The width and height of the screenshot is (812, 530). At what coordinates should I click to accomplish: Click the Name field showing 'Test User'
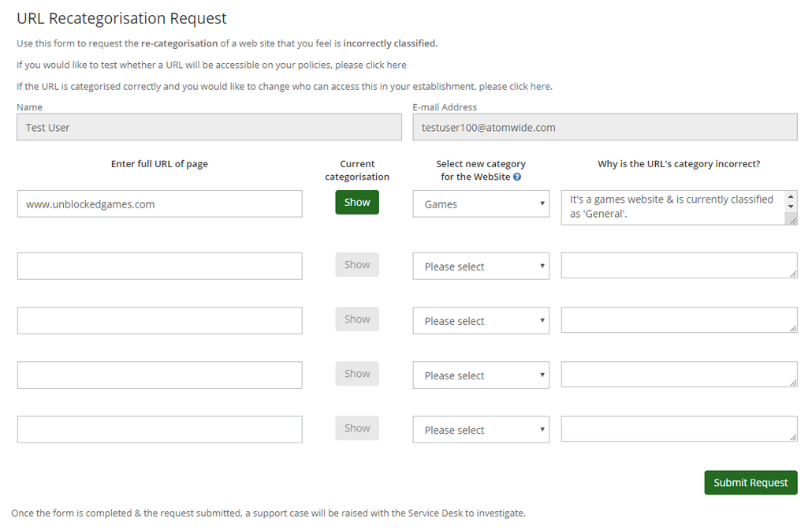[209, 126]
